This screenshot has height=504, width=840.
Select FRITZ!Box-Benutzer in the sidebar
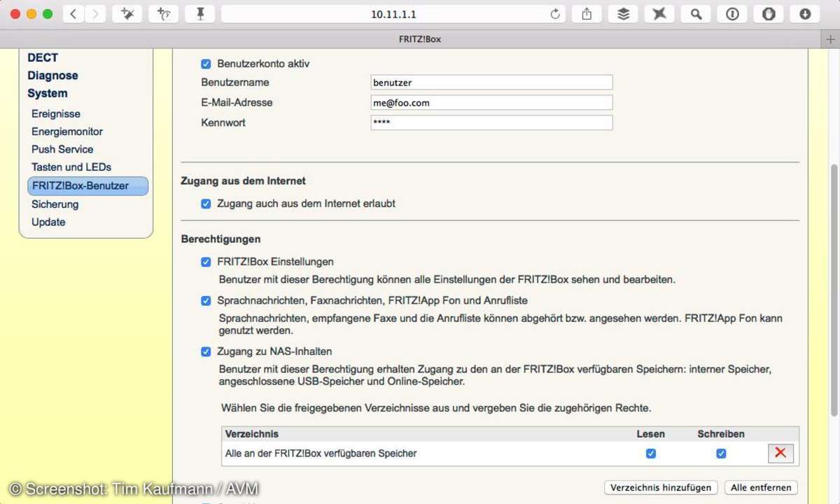87,185
